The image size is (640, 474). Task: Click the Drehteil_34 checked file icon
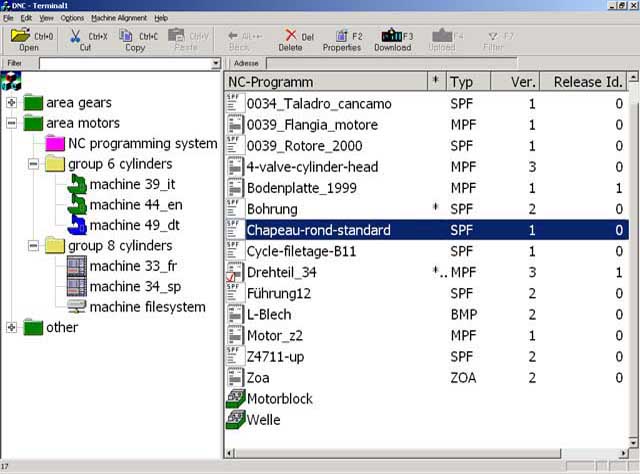click(x=235, y=272)
